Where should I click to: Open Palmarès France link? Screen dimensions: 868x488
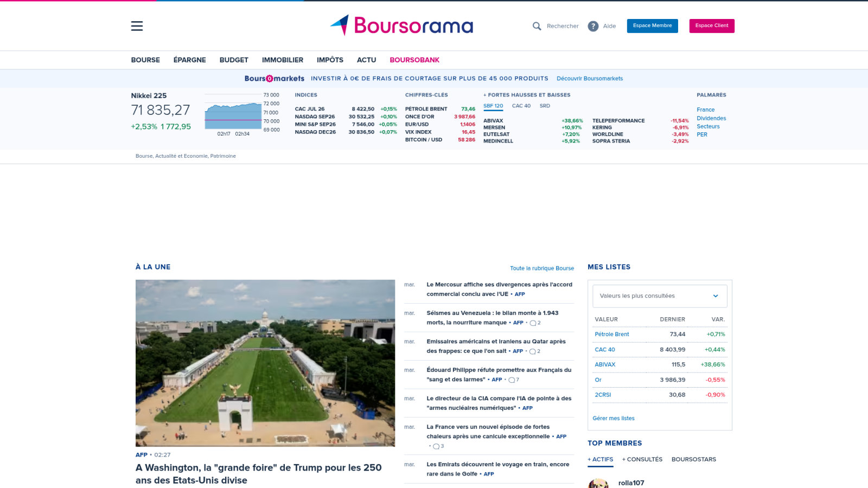(x=705, y=110)
